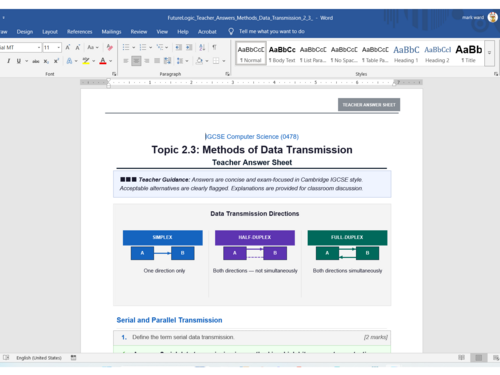Image resolution: width=500 pixels, height=375 pixels.
Task: Decrease paragraph indent
Action: 179,47
